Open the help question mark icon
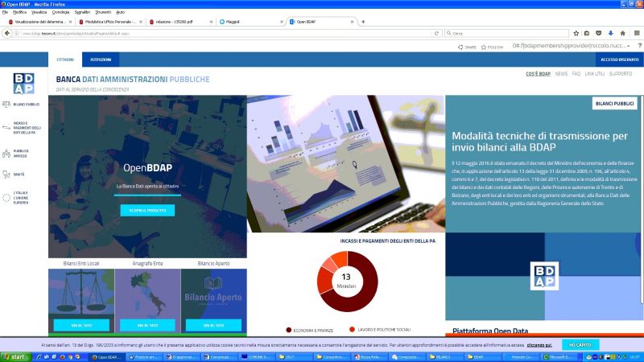Viewport: 644px width, 362px height. [639, 46]
